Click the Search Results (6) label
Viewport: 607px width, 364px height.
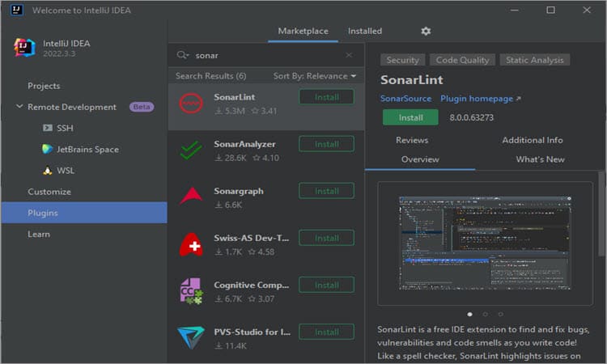coord(211,76)
